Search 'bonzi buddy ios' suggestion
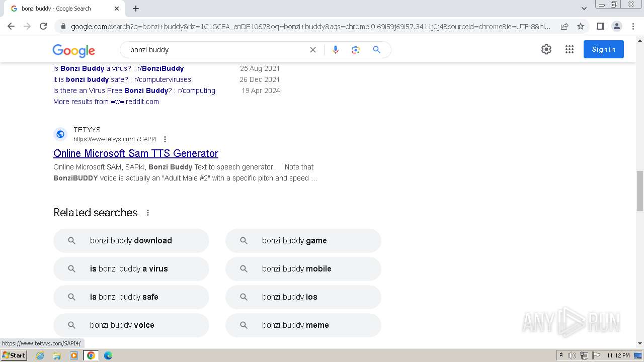Image resolution: width=644 pixels, height=362 pixels. [x=303, y=297]
